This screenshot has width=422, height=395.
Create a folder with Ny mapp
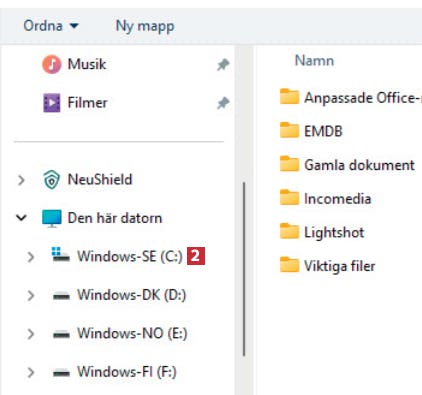145,26
